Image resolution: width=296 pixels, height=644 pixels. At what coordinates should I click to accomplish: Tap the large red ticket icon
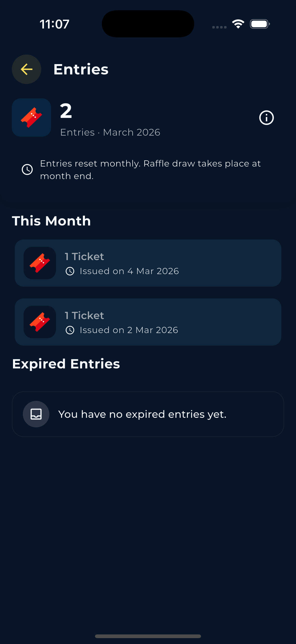click(x=31, y=117)
